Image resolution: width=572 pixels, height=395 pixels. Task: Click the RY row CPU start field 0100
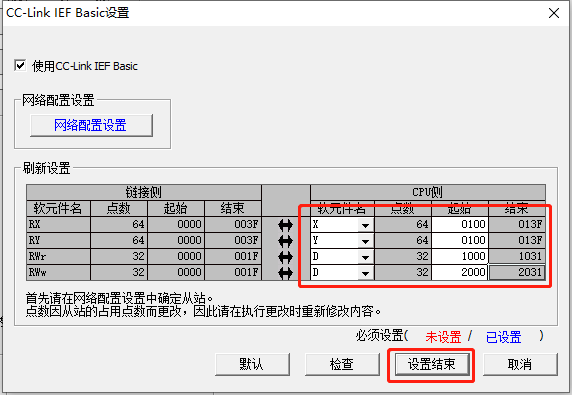tap(460, 240)
